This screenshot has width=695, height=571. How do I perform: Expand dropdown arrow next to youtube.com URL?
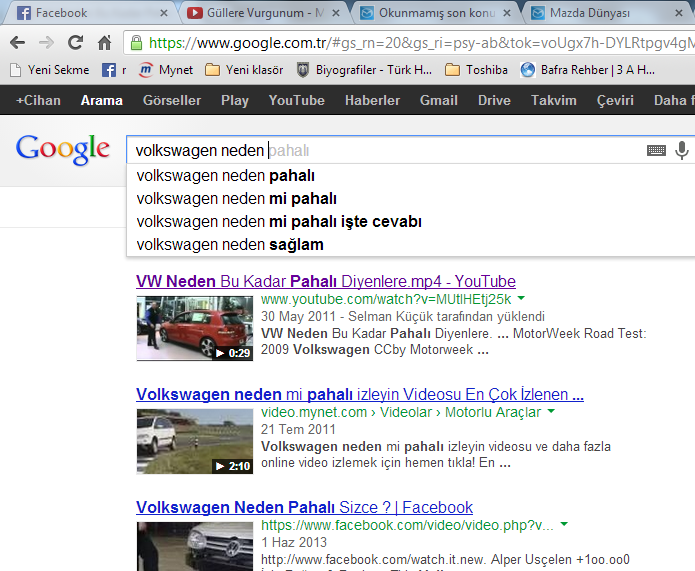click(x=521, y=298)
